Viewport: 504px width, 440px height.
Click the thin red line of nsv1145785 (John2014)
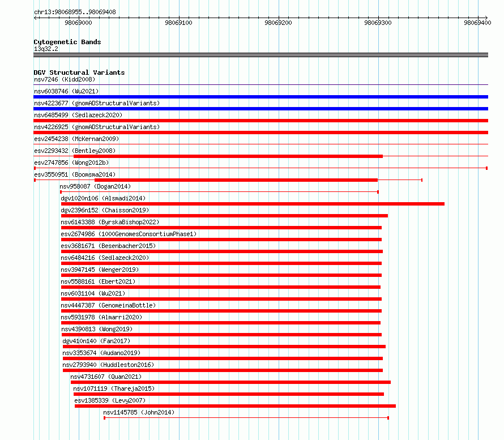246,418
